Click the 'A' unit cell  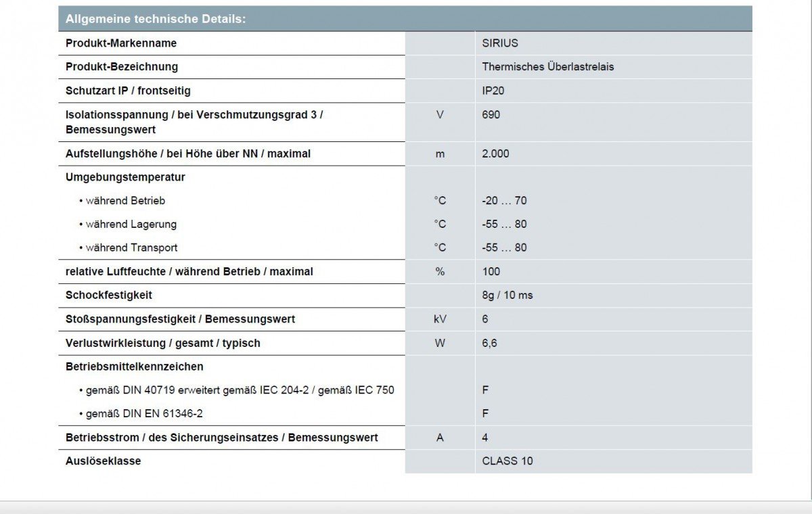[440, 438]
